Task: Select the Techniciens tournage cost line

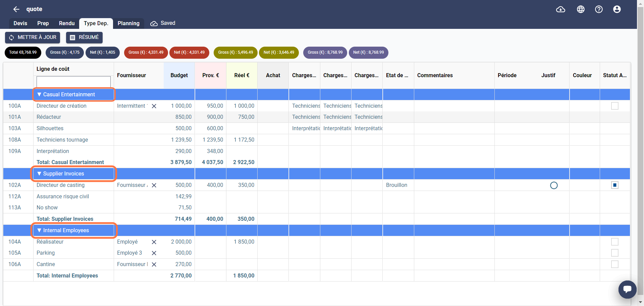Action: pyautogui.click(x=62, y=140)
